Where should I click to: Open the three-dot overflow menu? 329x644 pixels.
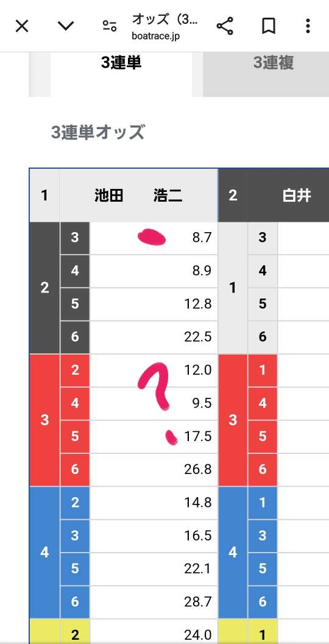(x=308, y=26)
